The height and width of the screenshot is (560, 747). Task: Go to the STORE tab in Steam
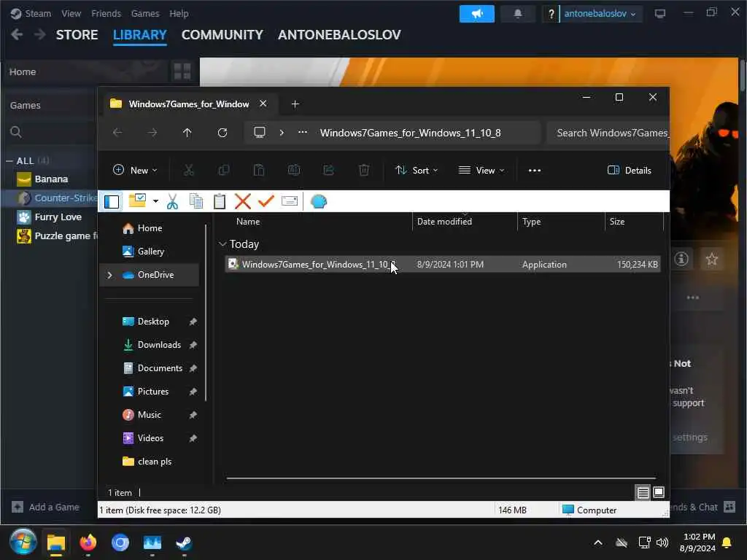[x=77, y=35]
